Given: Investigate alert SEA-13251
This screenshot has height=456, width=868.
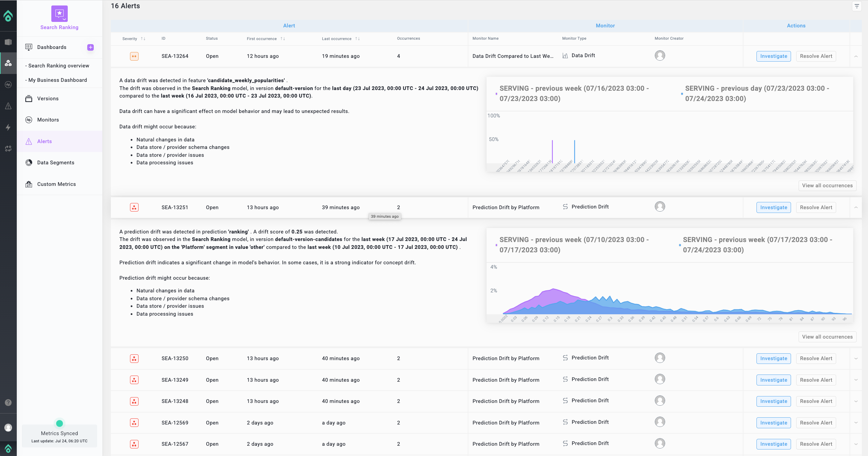Looking at the screenshot, I should pos(774,207).
